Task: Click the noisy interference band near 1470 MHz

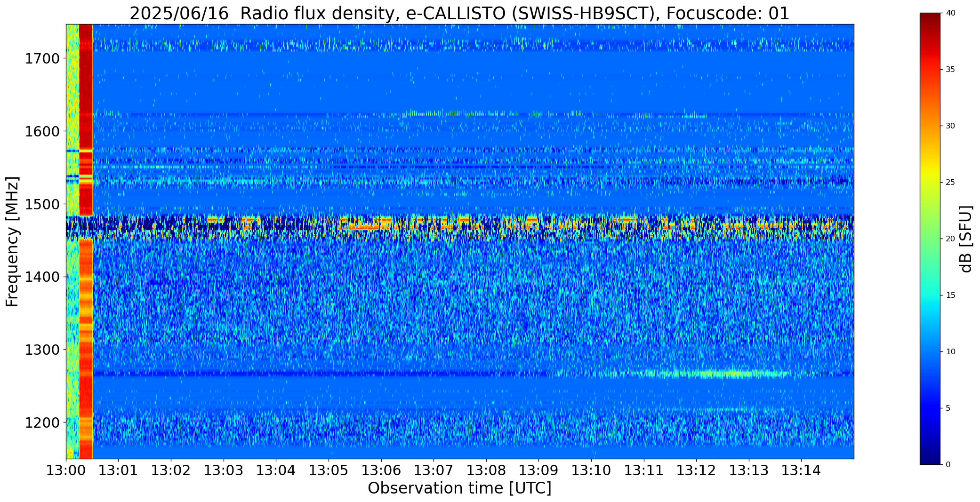Action: point(460,228)
